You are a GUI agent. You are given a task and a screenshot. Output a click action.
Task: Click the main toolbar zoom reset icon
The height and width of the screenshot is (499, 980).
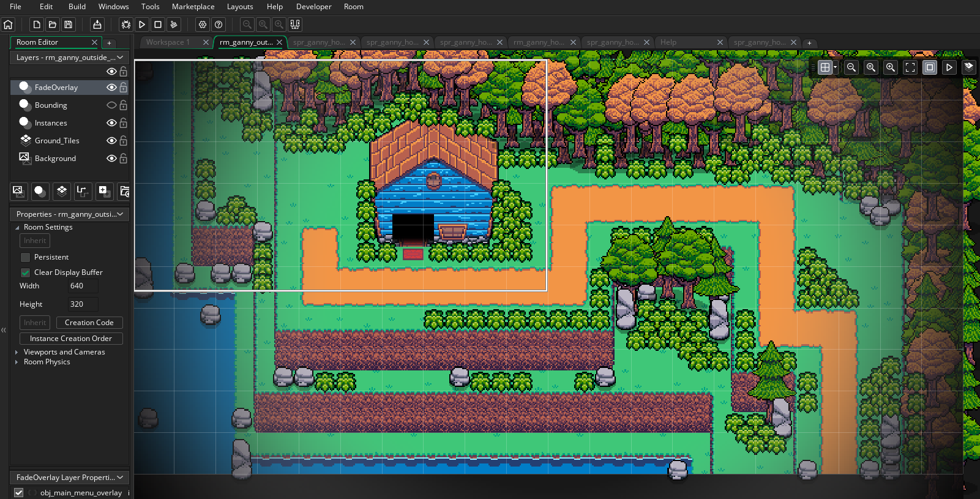coord(263,24)
